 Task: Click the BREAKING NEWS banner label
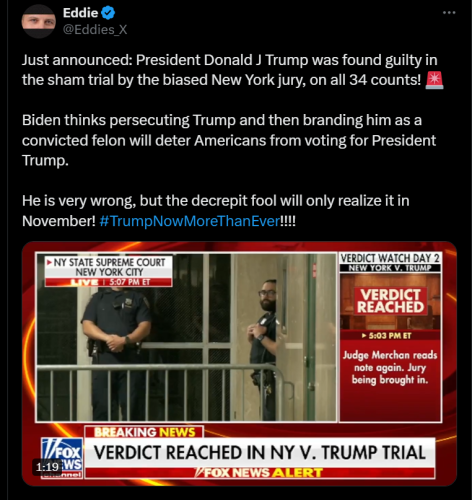point(144,432)
